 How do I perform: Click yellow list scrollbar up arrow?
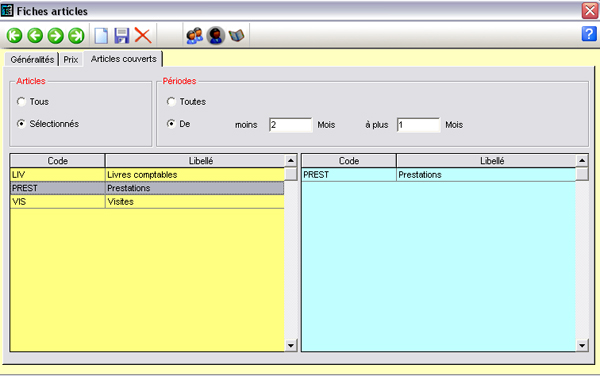click(x=291, y=161)
